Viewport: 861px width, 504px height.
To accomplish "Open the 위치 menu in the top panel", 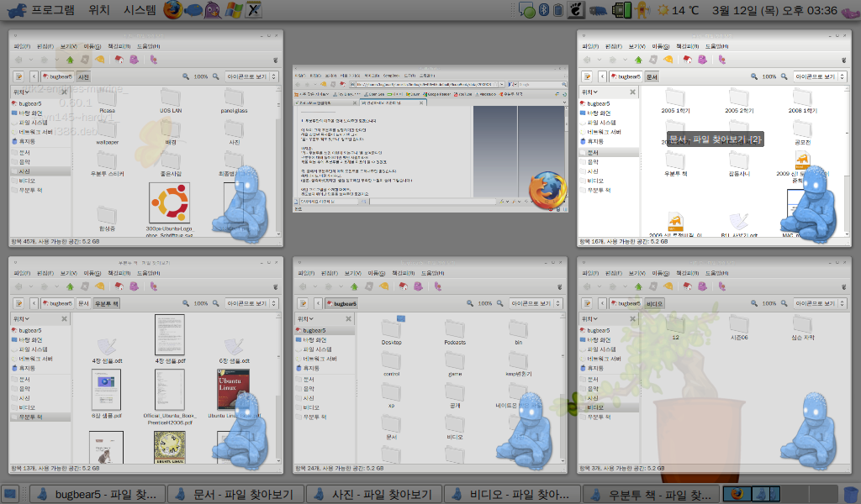I will [99, 10].
